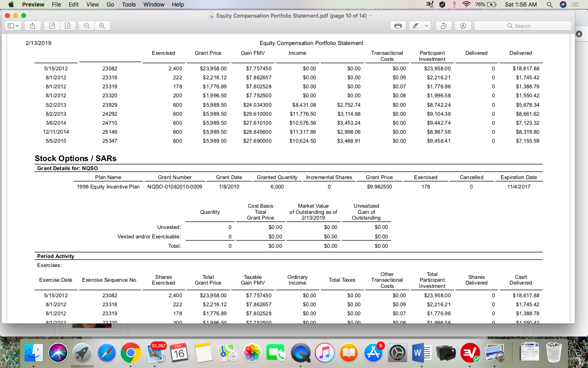Zoom in on the PDF document
Viewport: 588px width, 368px height.
coord(102,26)
